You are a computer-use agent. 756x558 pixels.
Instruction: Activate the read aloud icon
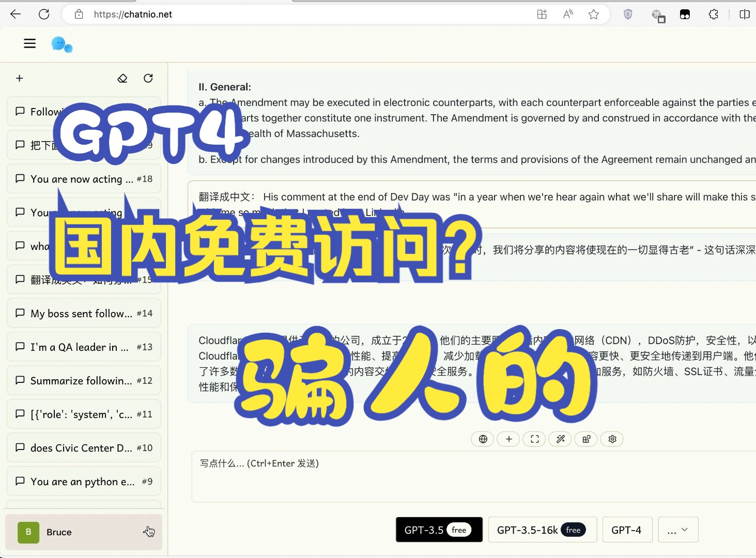coord(568,14)
